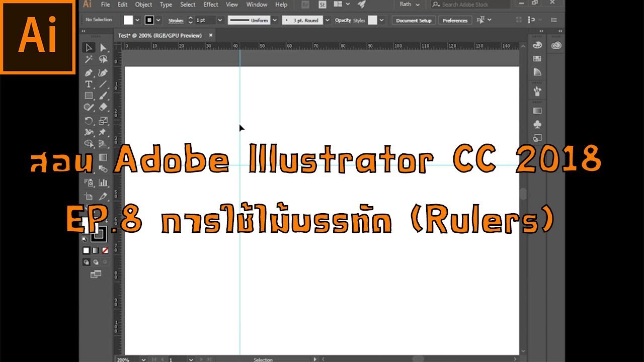
Task: Open the stroke weight dropdown
Action: tap(220, 21)
